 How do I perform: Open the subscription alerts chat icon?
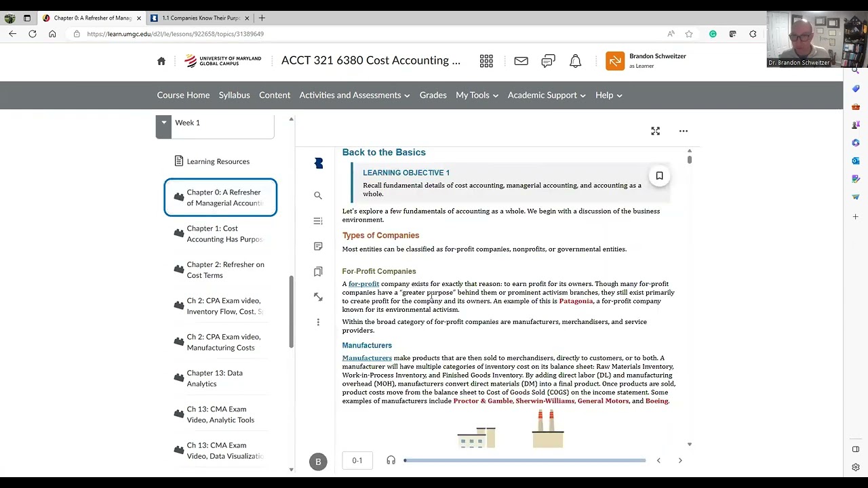point(548,61)
